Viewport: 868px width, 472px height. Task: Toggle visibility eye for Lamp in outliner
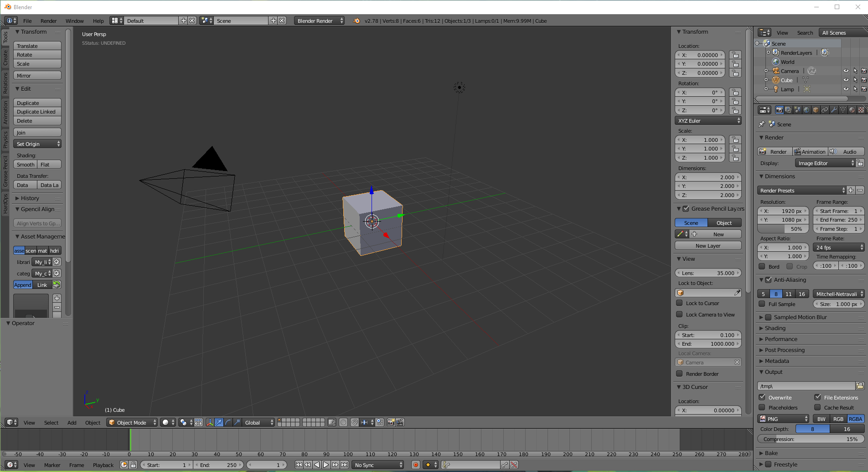846,89
